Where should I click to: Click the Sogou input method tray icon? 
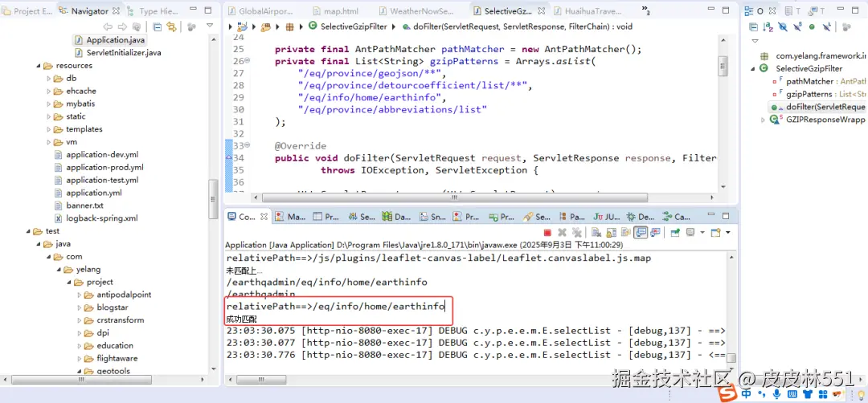727,393
